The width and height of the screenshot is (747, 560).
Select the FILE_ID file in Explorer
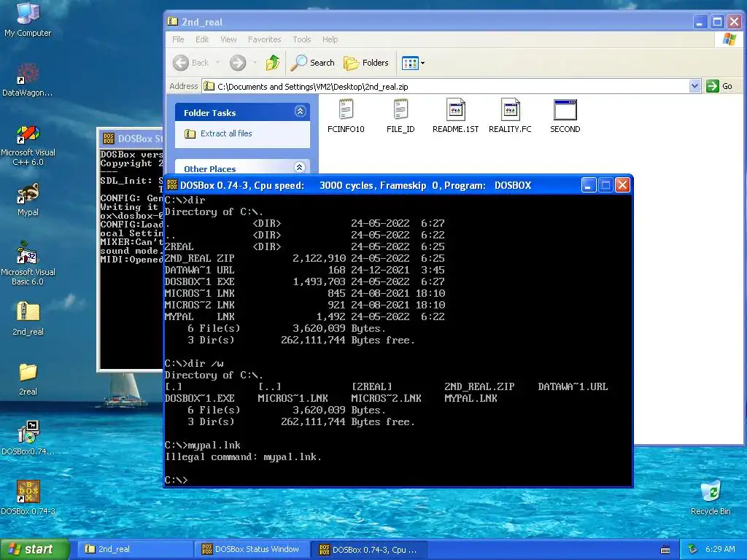coord(400,116)
